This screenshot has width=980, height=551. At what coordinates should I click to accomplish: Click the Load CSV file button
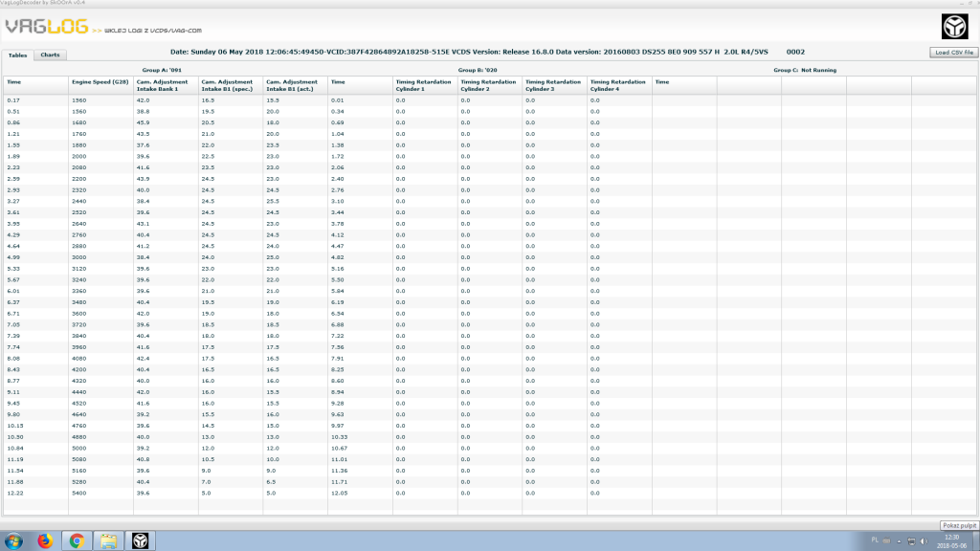[954, 53]
